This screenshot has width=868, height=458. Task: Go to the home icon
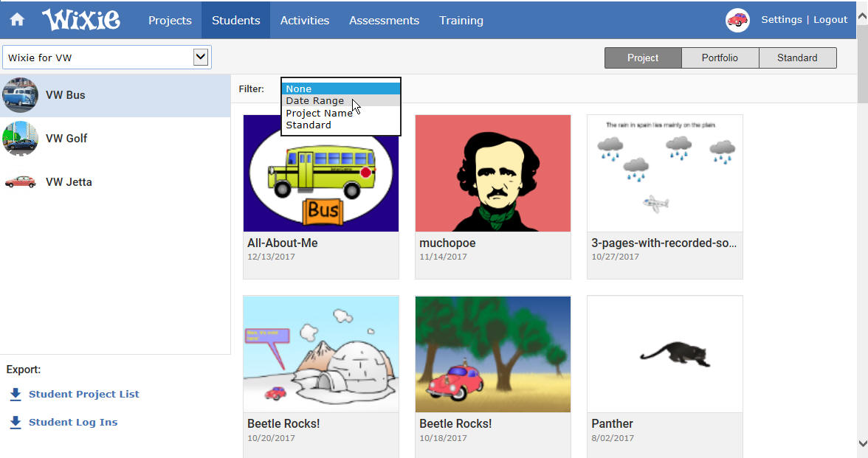pos(17,20)
